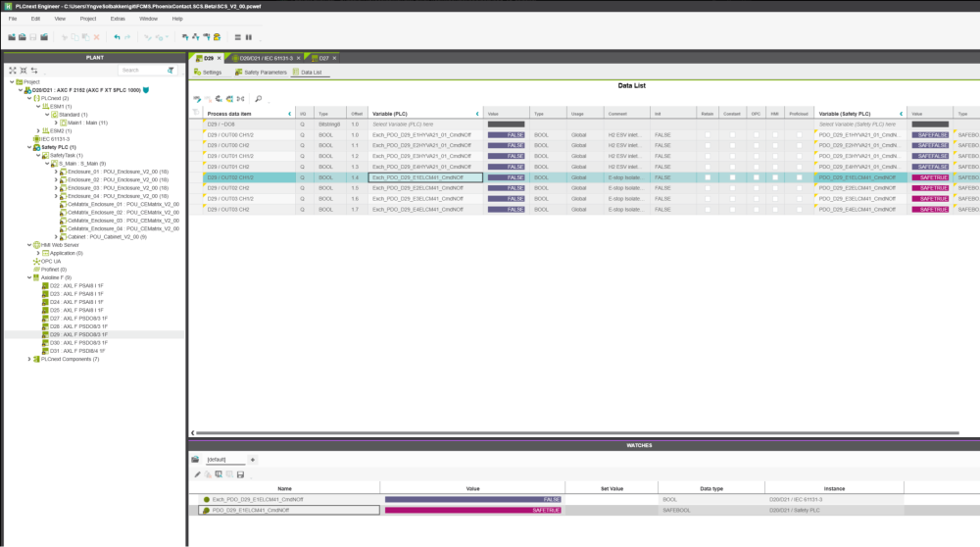Open the Extras menu
Screen dimensions: 980x547
118,19
